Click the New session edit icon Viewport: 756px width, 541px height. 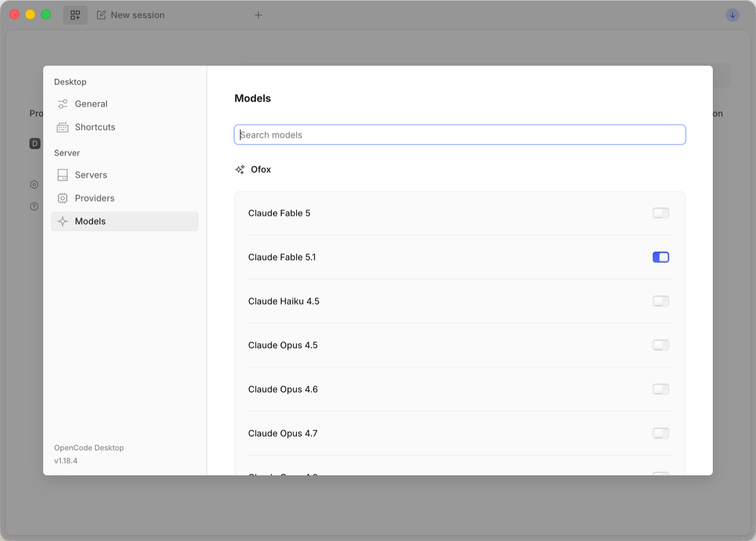point(101,15)
